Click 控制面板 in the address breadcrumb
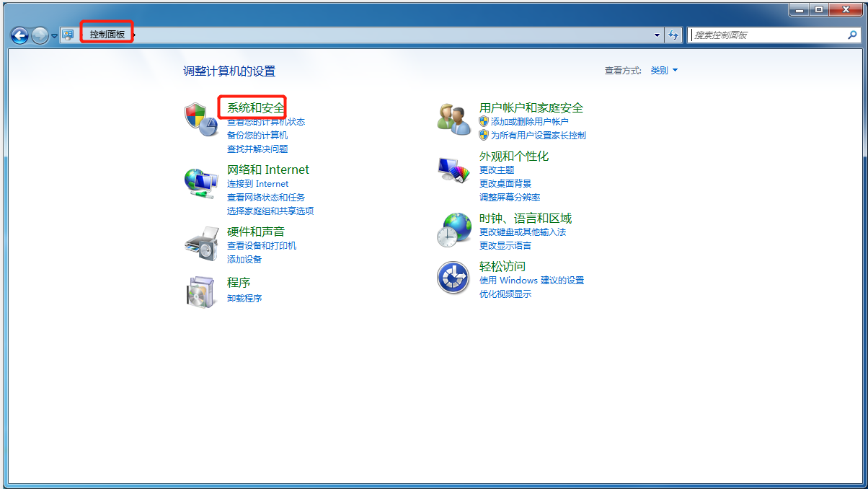The image size is (868, 489). tap(107, 35)
